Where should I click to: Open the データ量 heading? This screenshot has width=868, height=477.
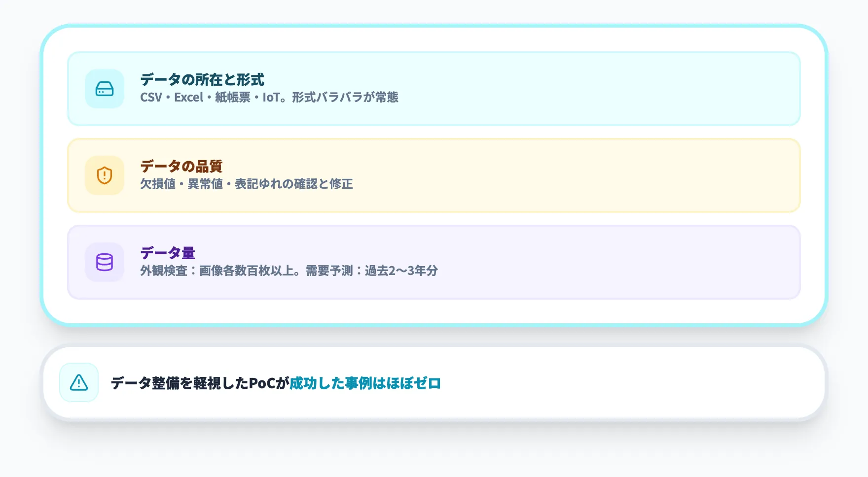[x=167, y=253]
